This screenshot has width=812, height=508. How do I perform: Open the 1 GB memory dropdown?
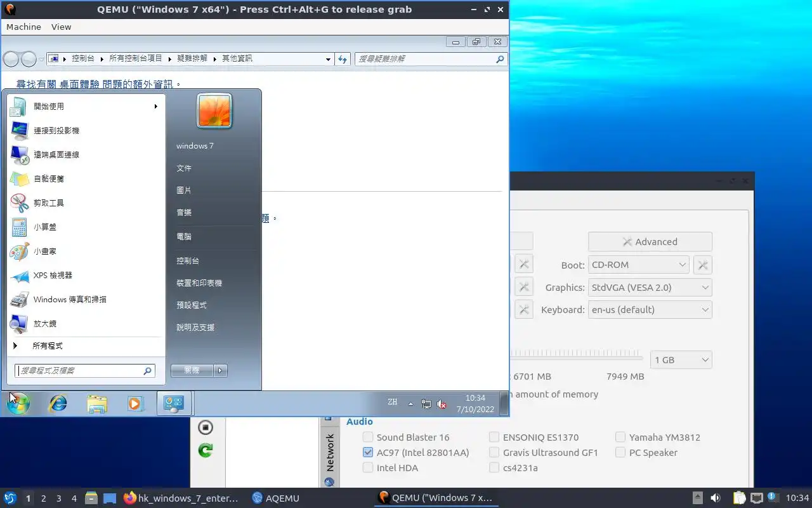[681, 360]
